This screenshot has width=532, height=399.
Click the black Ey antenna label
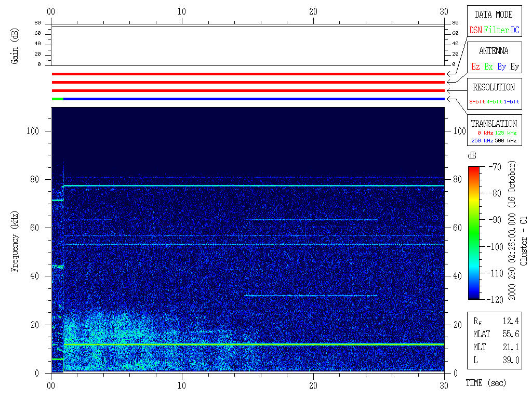coord(514,66)
